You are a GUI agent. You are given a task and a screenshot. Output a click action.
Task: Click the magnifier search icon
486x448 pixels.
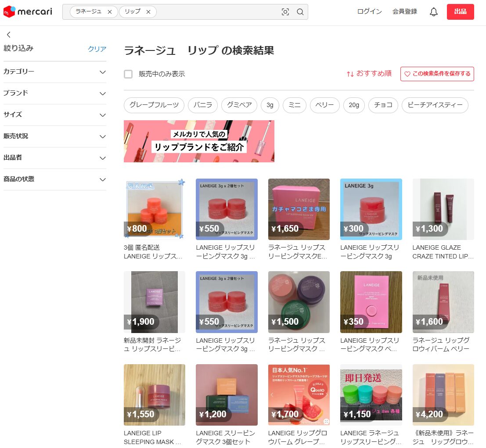(300, 12)
